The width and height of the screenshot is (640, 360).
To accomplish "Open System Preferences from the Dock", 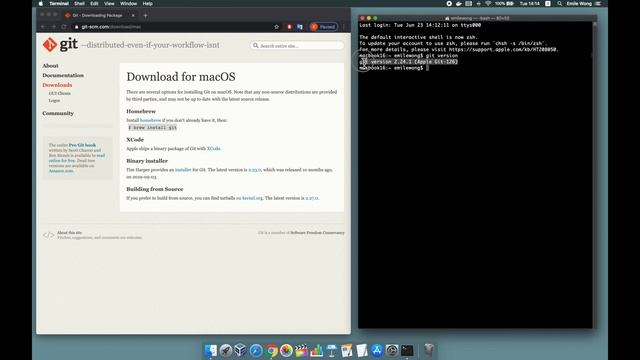I will 392,350.
